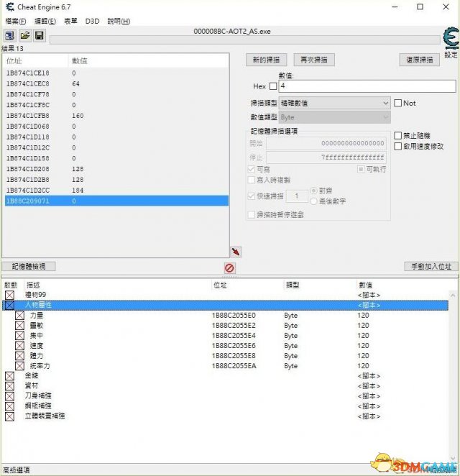Click the floppy disk save icon
The image size is (460, 476).
click(39, 36)
